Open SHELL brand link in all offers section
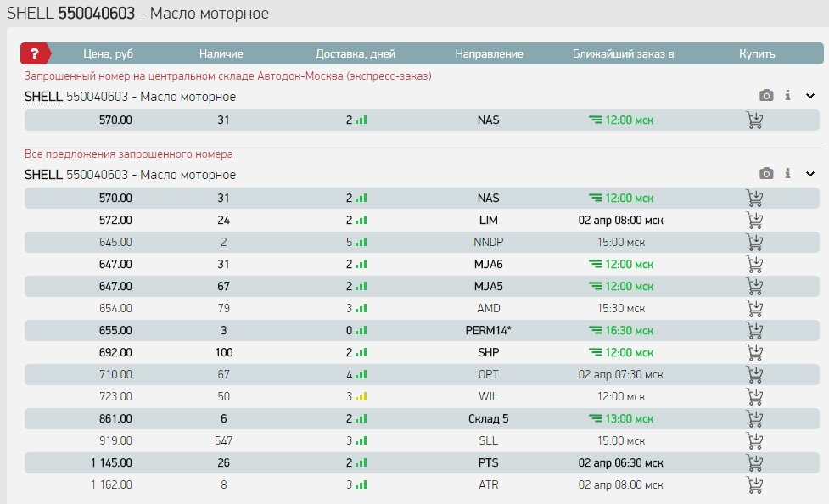 point(43,175)
